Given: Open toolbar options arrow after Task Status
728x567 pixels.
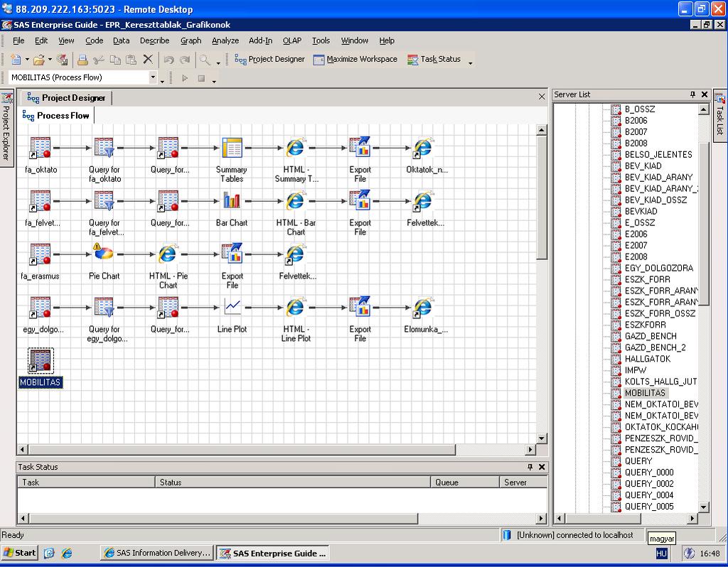Looking at the screenshot, I should [470, 63].
